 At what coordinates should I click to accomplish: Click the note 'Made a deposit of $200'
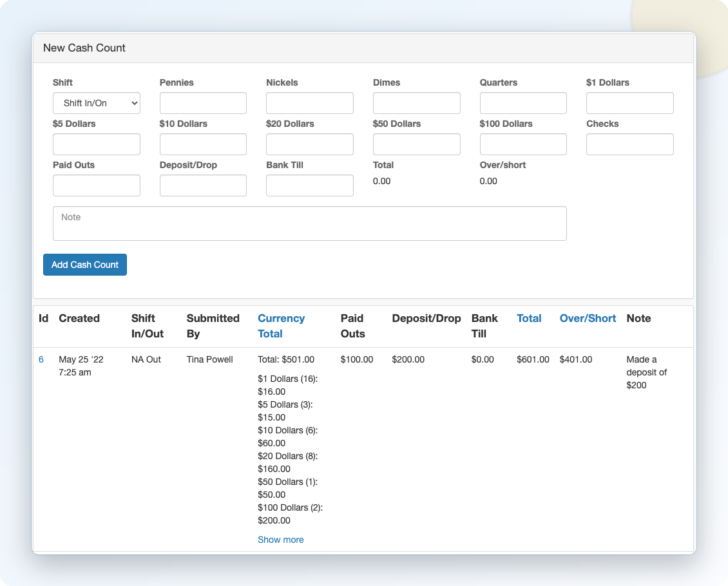click(x=646, y=372)
